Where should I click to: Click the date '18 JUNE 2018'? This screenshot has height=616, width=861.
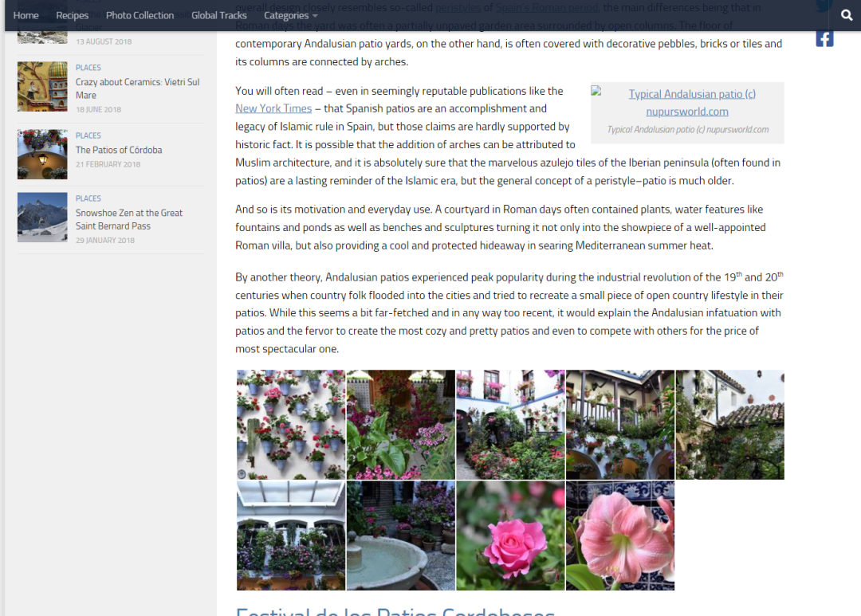98,110
